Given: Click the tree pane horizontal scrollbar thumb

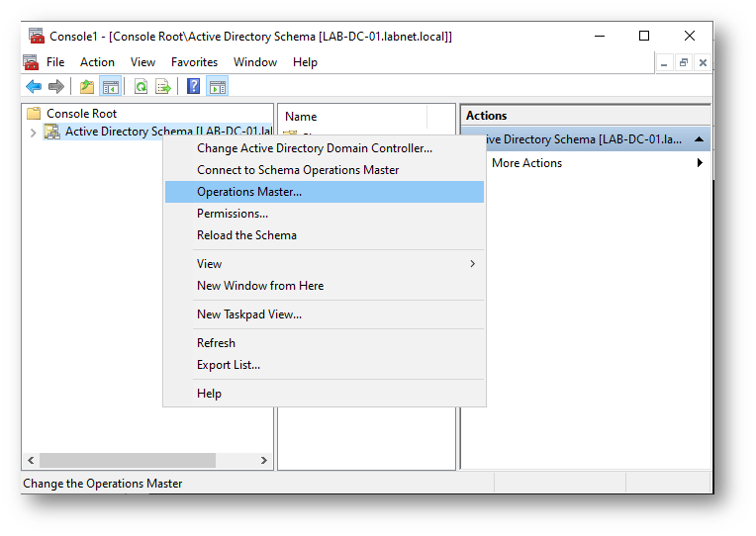Looking at the screenshot, I should [x=128, y=460].
